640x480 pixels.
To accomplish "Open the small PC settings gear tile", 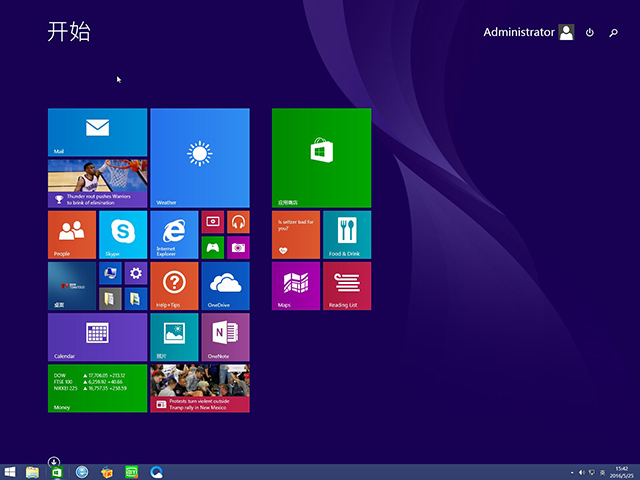I will [x=136, y=273].
